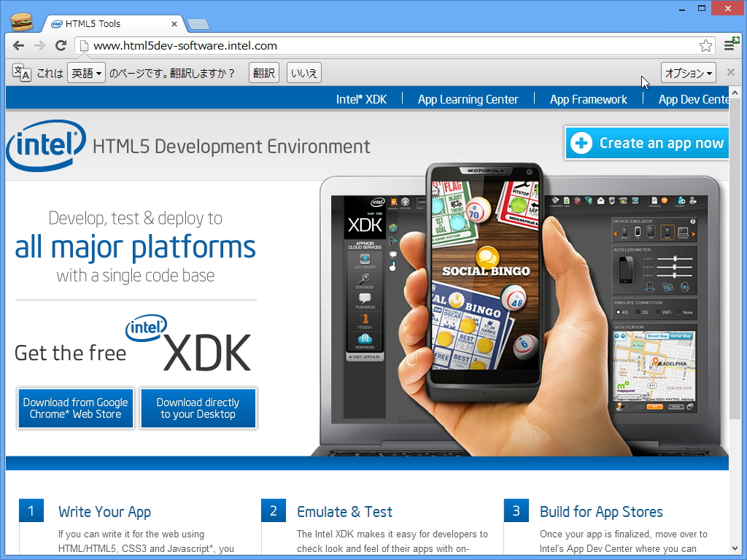Reload the page with the refresh icon
The width and height of the screenshot is (747, 560).
click(61, 45)
